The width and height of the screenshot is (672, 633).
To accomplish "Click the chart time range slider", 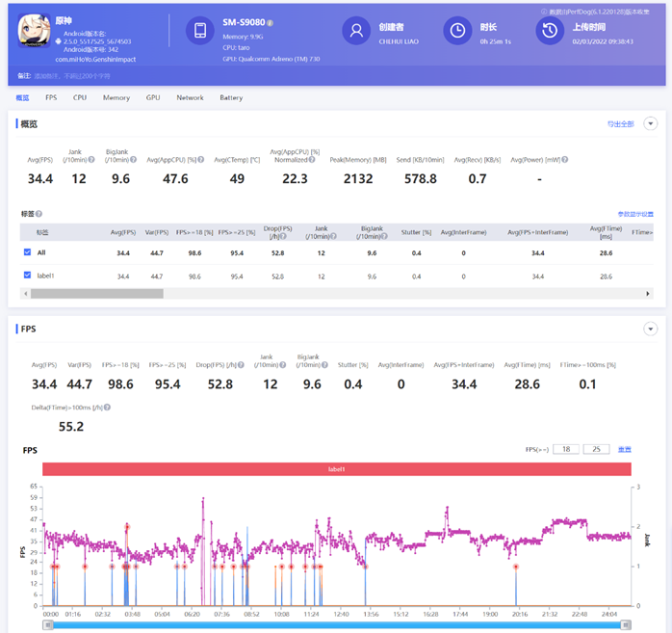I will point(337,624).
